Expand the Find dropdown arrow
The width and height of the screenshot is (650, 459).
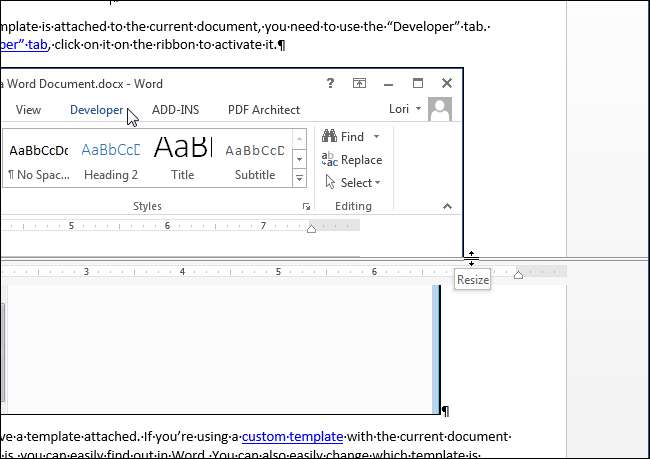pyautogui.click(x=376, y=136)
